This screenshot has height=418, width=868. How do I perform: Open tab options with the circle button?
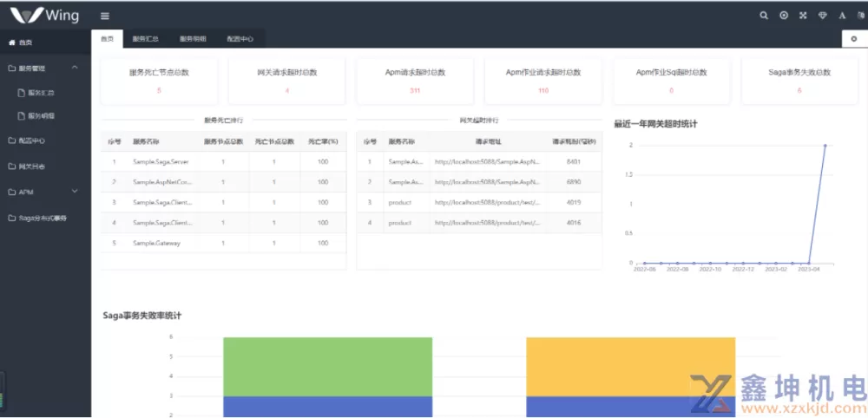coord(854,39)
